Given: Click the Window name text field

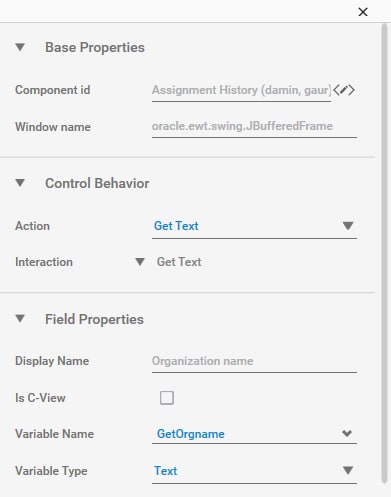Looking at the screenshot, I should [254, 127].
